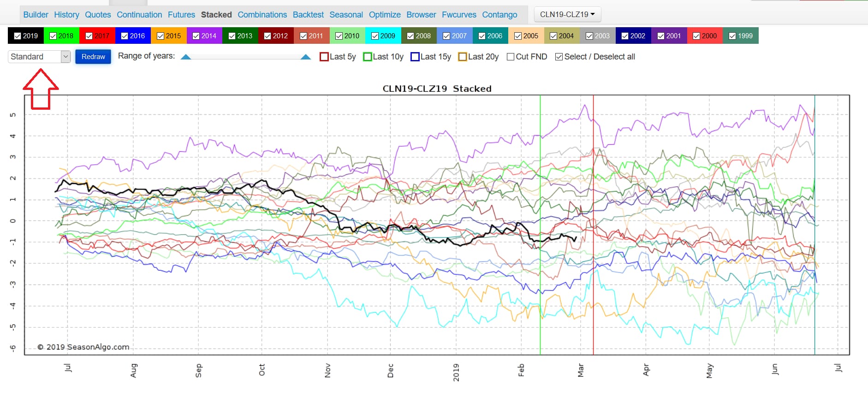This screenshot has height=403, width=868.
Task: Click the red vertical date marker line
Action: point(593,225)
